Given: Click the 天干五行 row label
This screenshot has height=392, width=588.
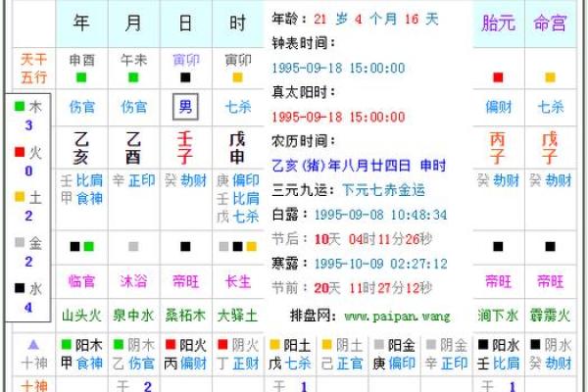Looking at the screenshot, I should [x=33, y=69].
